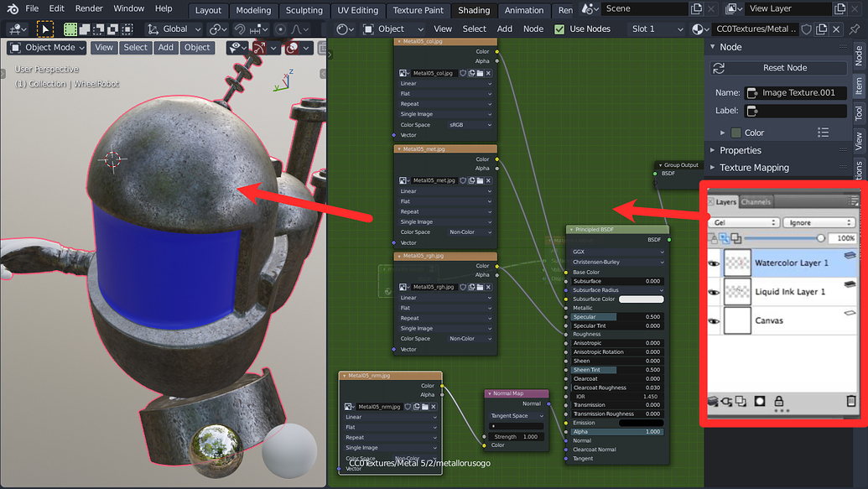
Task: Collapse the Node panel section
Action: pyautogui.click(x=713, y=47)
